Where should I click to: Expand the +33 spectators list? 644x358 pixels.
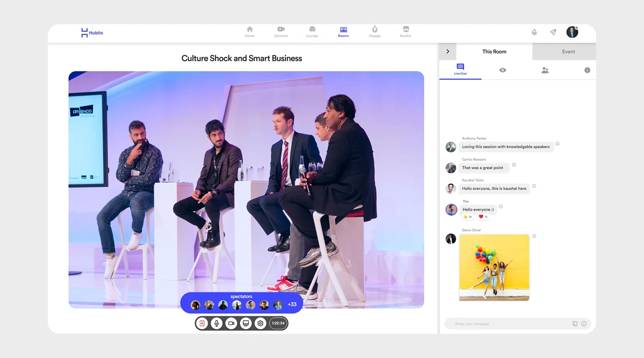tap(292, 304)
